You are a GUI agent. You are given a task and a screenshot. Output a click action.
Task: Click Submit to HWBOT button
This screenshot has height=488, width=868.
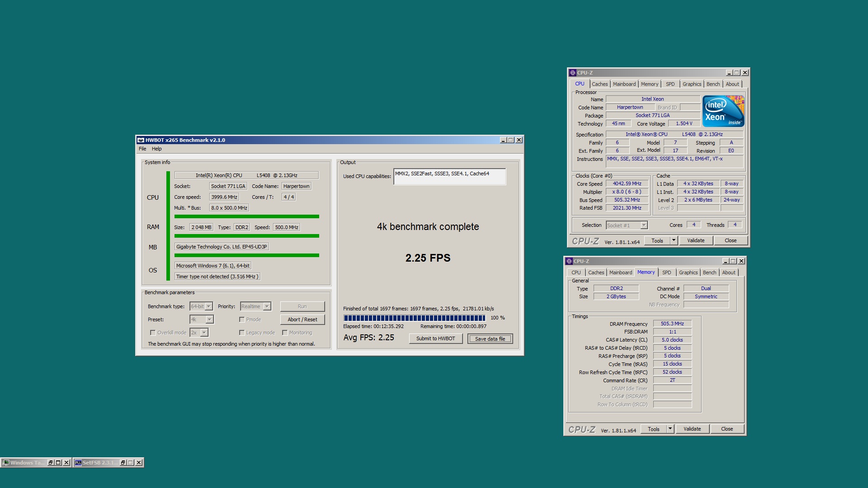[x=435, y=338]
